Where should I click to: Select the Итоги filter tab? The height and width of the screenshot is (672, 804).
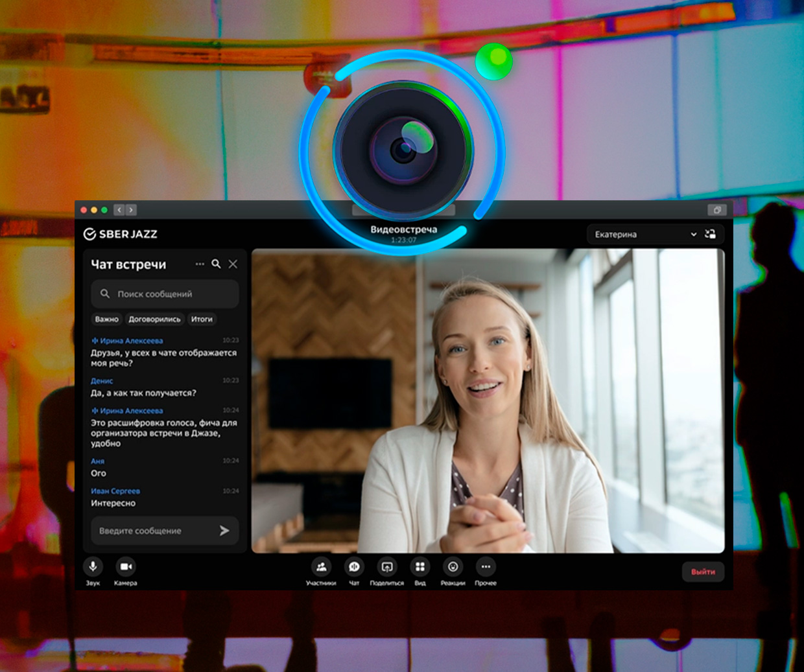(202, 319)
